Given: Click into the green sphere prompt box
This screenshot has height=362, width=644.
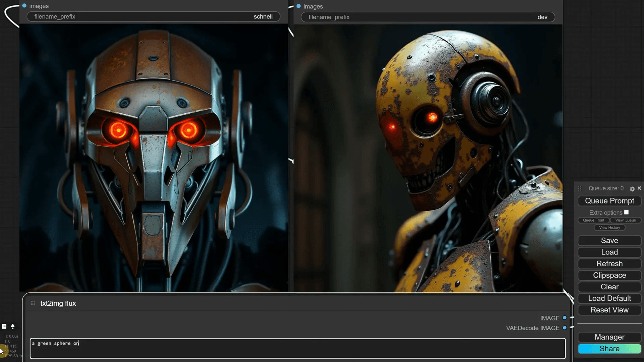Looking at the screenshot, I should [x=297, y=349].
